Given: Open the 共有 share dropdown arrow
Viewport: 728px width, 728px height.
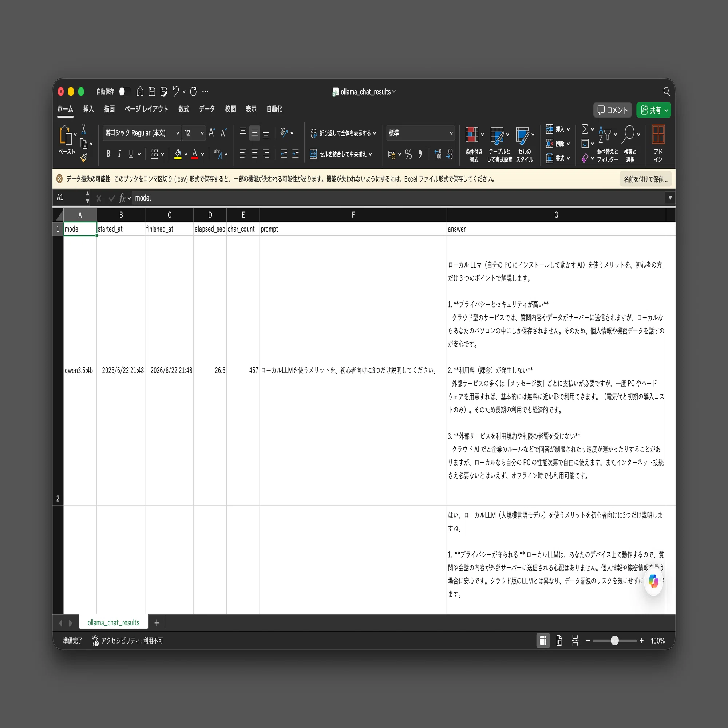Looking at the screenshot, I should click(666, 110).
